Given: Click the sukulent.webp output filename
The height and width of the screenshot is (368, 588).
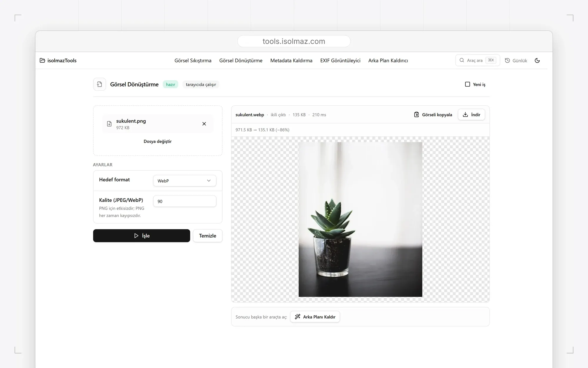Looking at the screenshot, I should 250,115.
